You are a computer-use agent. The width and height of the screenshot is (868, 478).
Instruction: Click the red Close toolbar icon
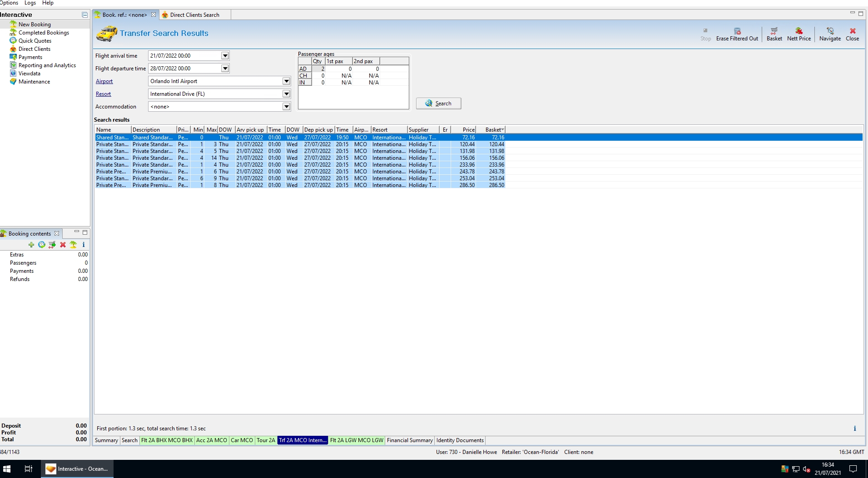(853, 34)
